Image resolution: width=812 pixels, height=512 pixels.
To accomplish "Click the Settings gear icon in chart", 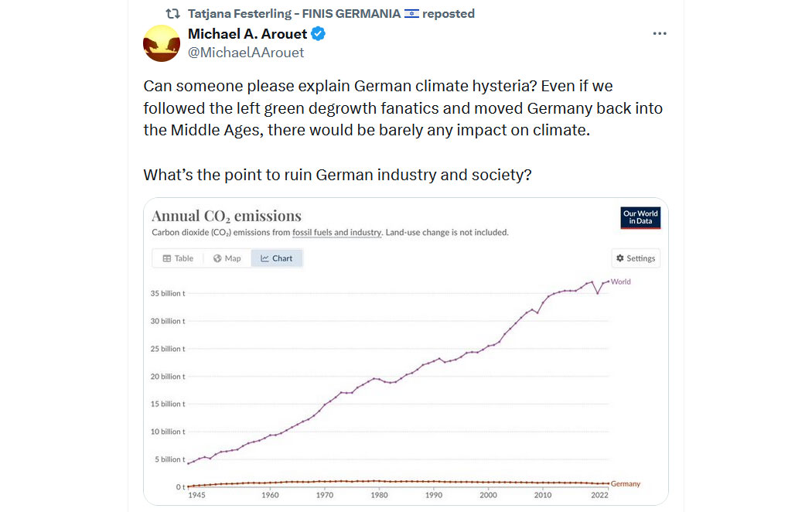I will point(620,258).
